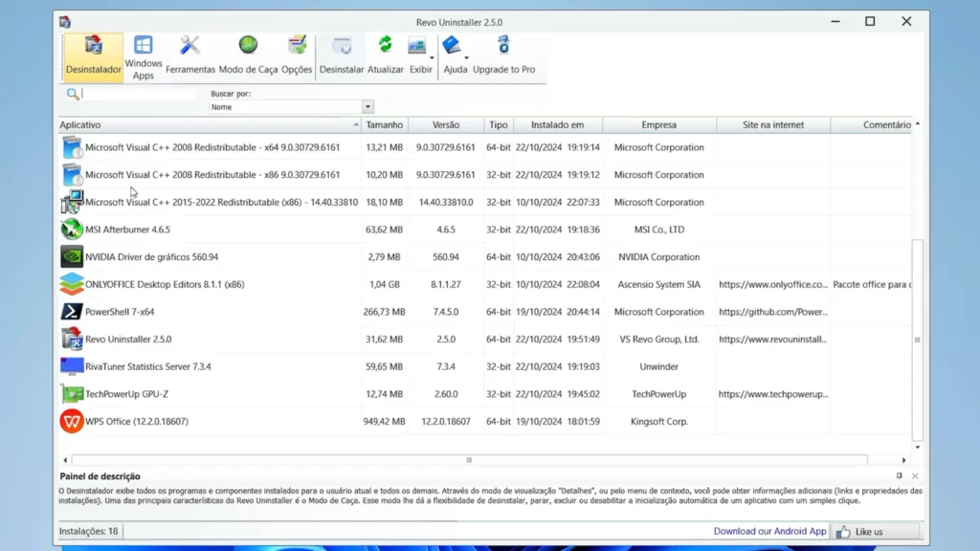Screen dimensions: 980x551
Task: Click the Download our Android App link
Action: click(x=769, y=531)
